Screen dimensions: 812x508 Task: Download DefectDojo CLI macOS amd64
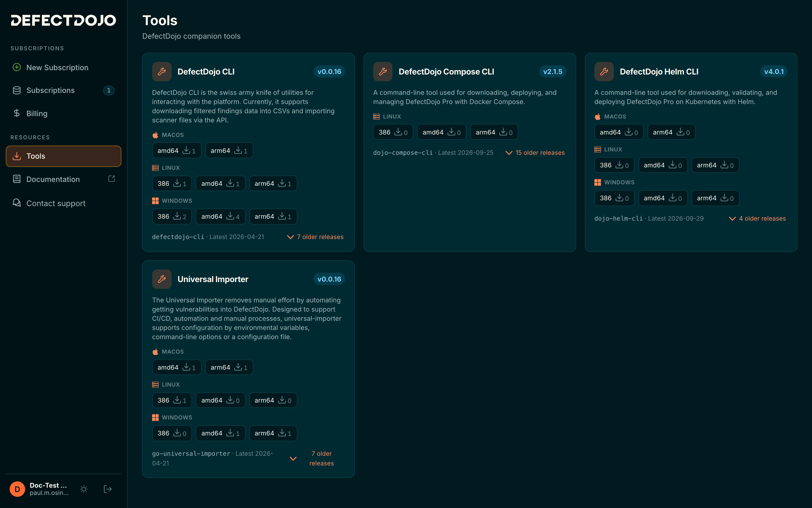[176, 150]
